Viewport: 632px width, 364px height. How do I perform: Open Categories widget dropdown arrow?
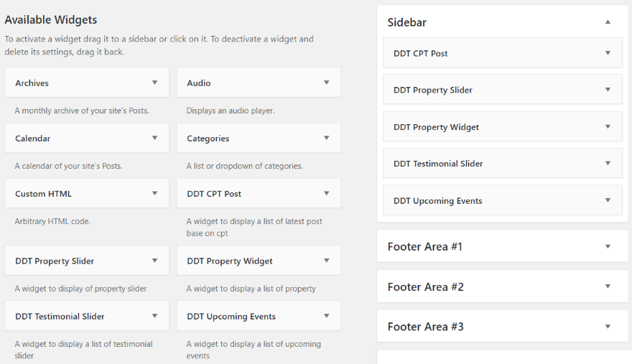[x=326, y=138]
